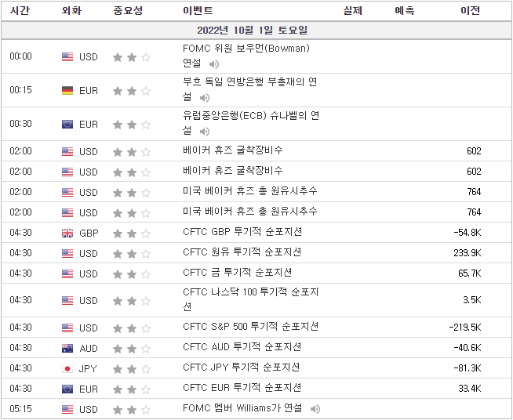Click the 이전 column header
The height and width of the screenshot is (420, 513).
pos(470,10)
